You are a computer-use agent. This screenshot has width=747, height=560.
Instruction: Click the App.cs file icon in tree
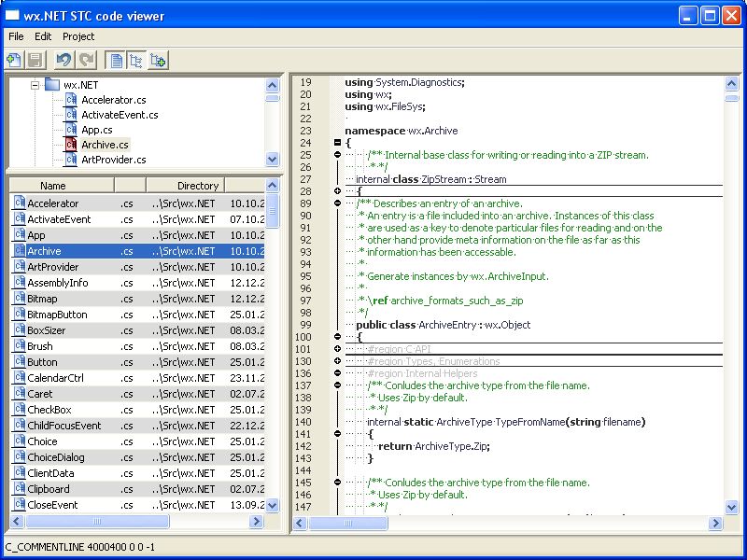click(x=71, y=130)
